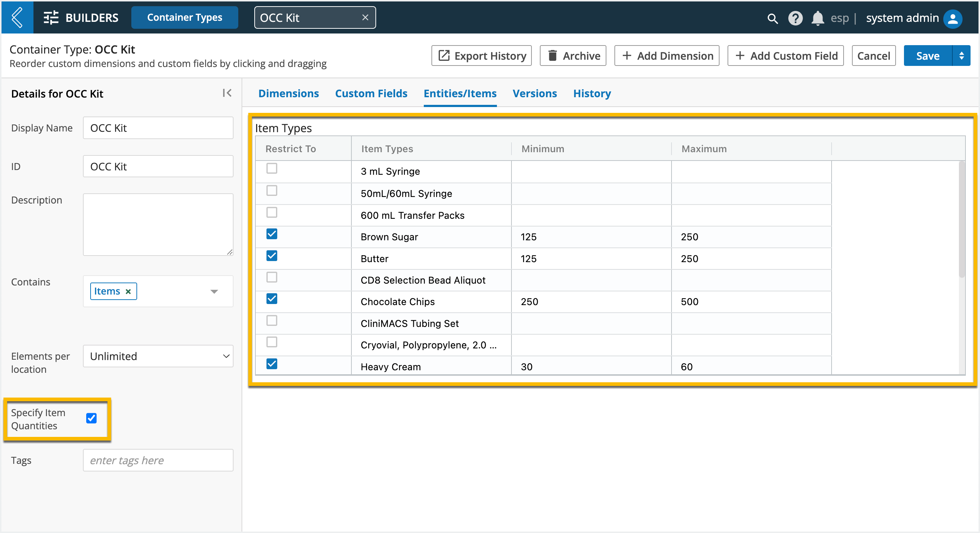Click the Item Types column header

point(431,149)
